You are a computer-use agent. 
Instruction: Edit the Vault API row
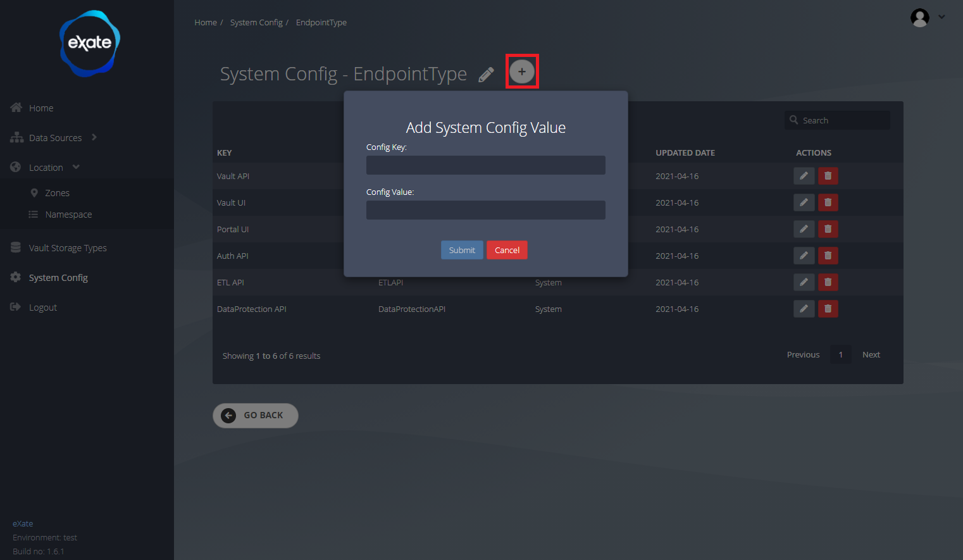click(x=804, y=176)
